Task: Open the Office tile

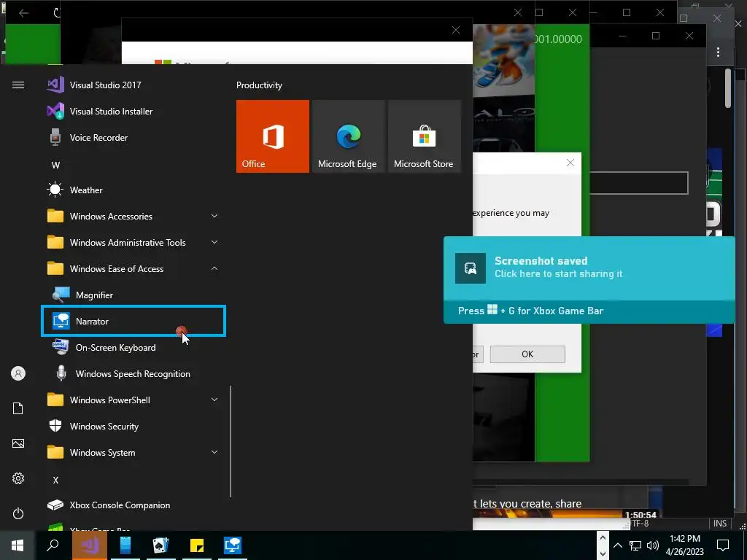Action: (x=273, y=136)
